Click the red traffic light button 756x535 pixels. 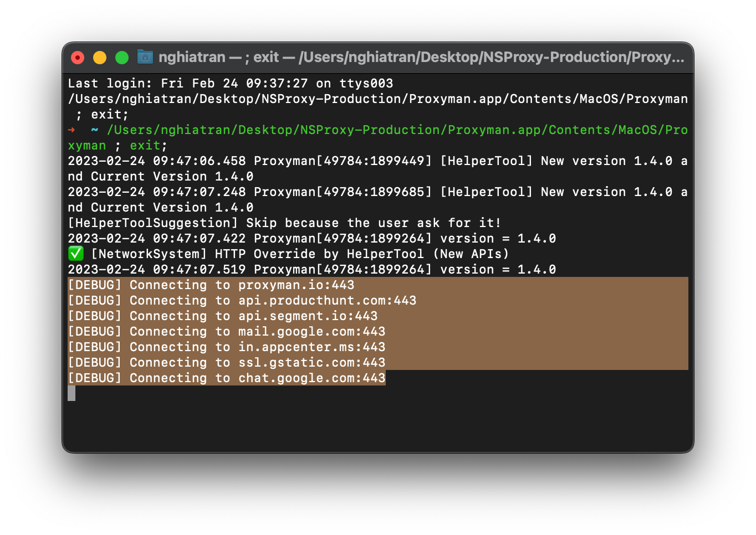77,57
